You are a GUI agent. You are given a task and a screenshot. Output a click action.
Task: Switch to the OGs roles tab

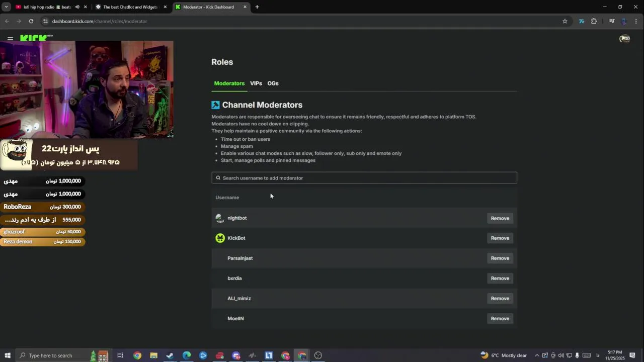coord(273,83)
